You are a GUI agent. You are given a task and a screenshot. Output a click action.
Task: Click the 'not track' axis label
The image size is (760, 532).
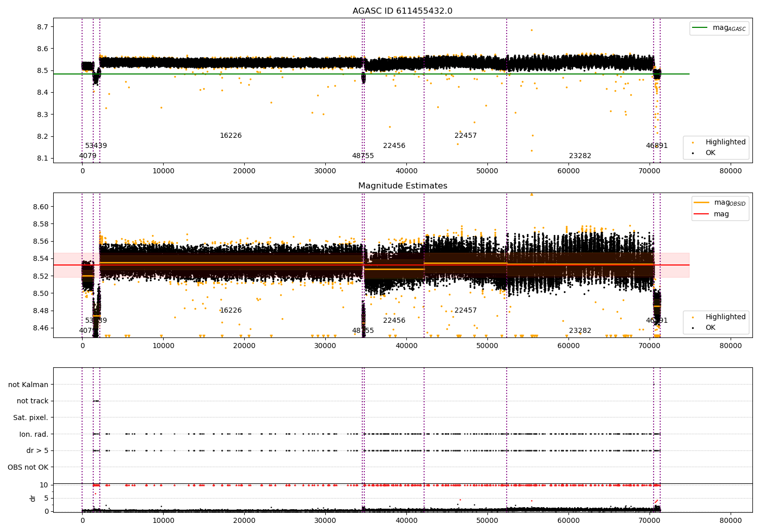click(x=32, y=401)
